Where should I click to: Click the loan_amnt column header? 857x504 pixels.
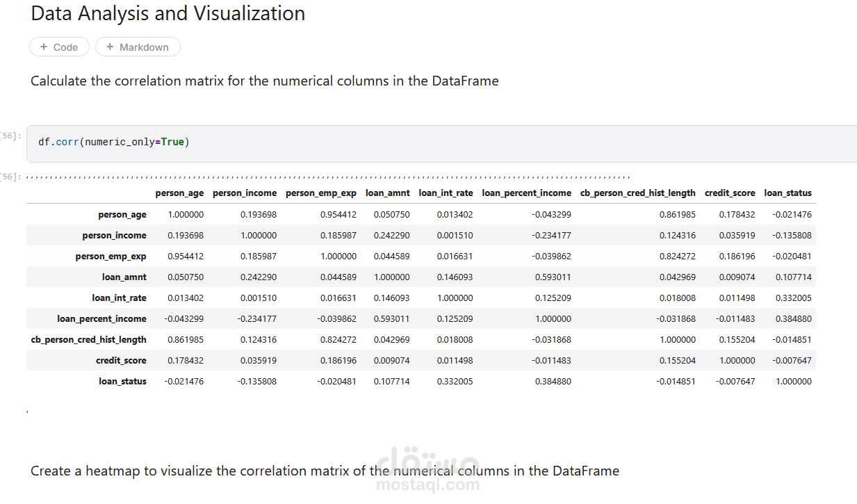[x=388, y=193]
